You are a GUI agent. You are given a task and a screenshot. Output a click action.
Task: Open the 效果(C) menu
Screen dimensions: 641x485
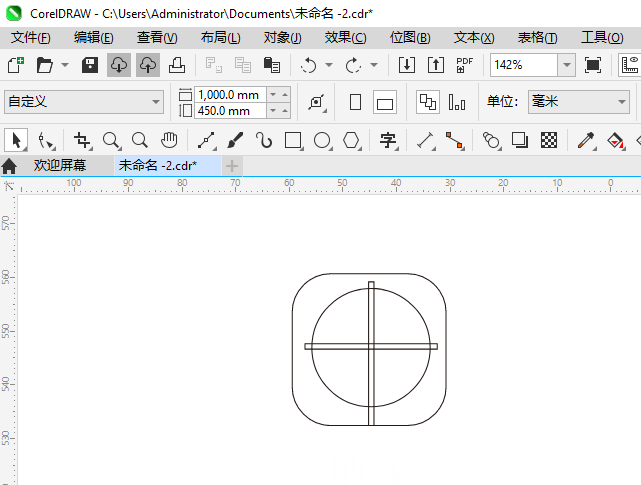(345, 38)
